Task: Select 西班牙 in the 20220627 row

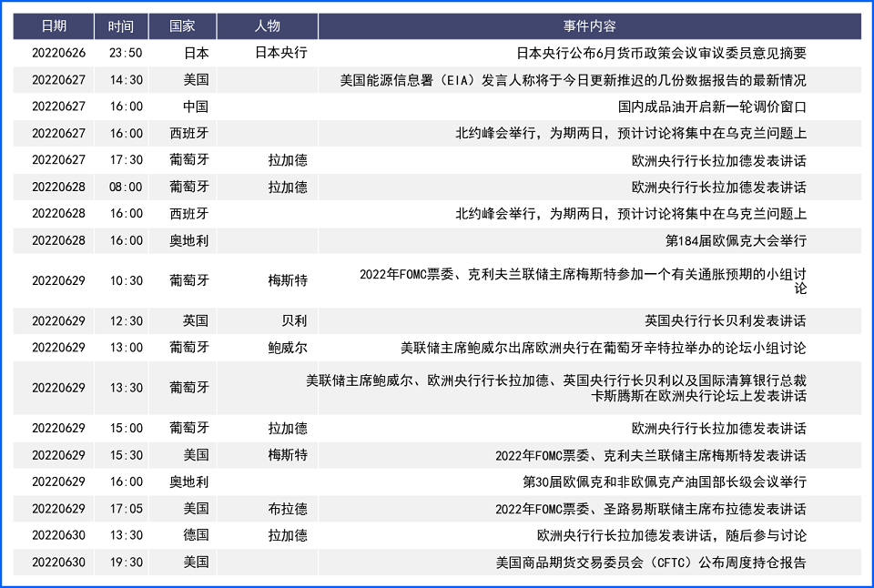Action: 189,133
